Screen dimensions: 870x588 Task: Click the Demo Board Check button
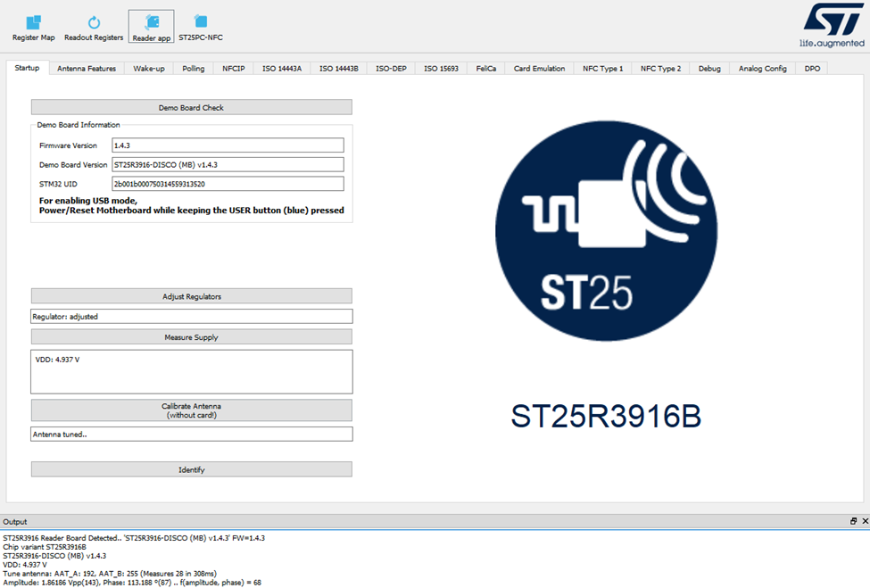(x=192, y=107)
